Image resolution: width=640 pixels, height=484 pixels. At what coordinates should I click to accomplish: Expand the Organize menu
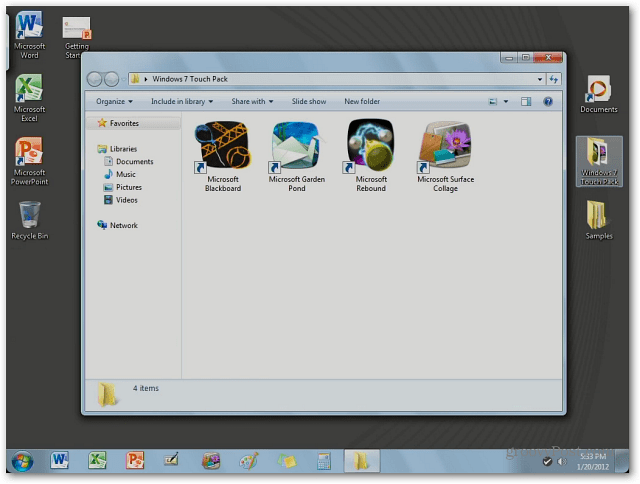click(x=114, y=102)
